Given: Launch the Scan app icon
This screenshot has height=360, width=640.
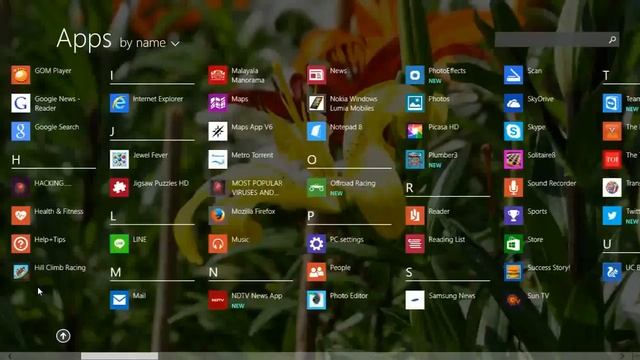Looking at the screenshot, I should [513, 75].
